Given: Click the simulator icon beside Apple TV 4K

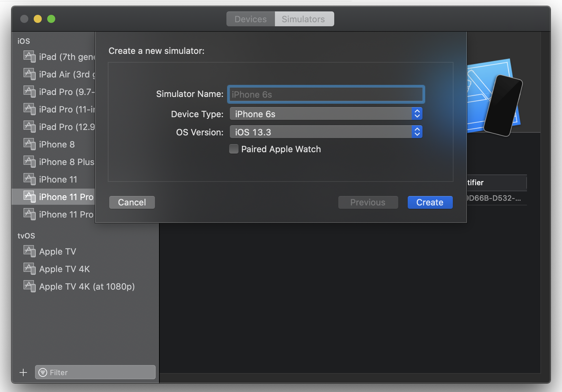Looking at the screenshot, I should pyautogui.click(x=30, y=269).
